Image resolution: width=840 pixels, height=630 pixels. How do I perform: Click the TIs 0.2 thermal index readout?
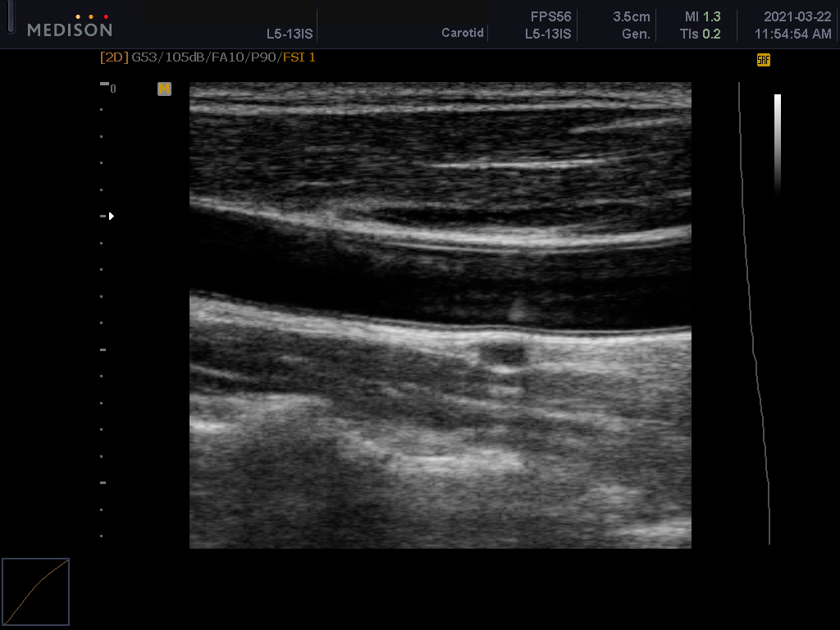(x=700, y=34)
